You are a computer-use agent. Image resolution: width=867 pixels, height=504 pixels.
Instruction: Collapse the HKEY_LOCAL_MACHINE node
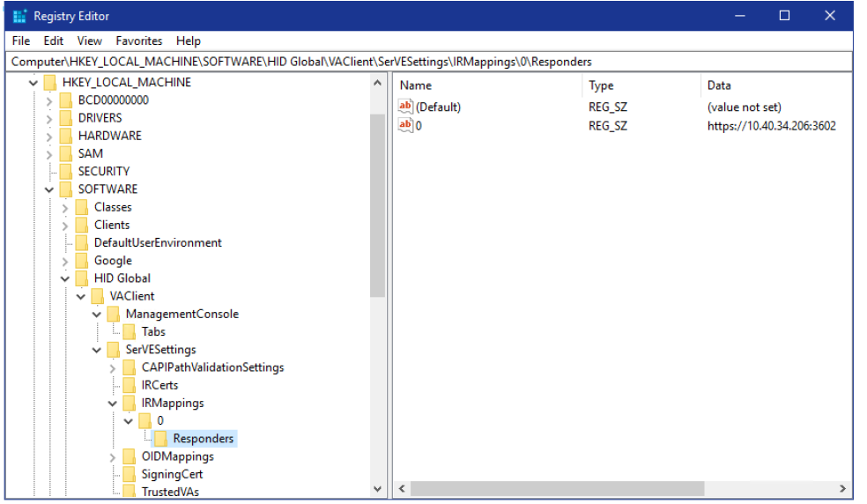point(33,83)
